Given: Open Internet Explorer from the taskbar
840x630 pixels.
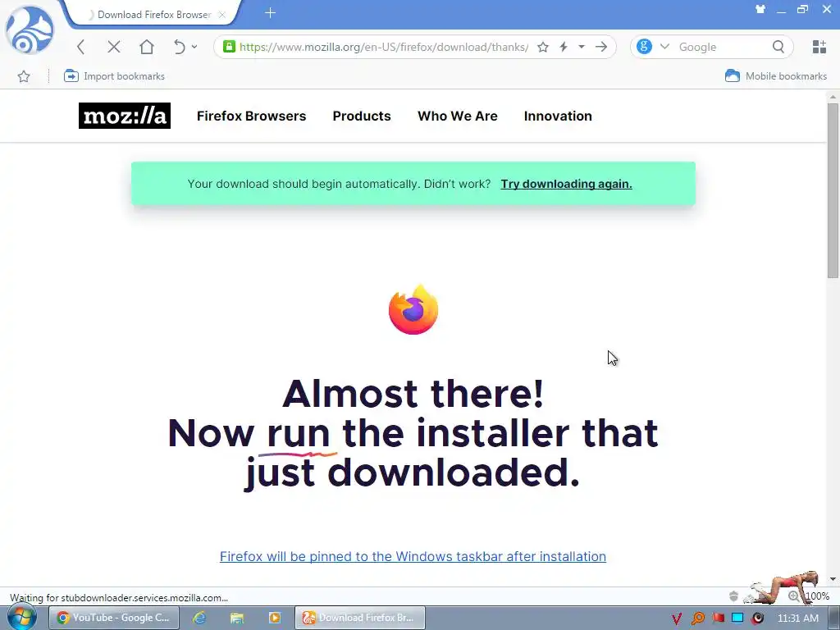Looking at the screenshot, I should pos(199,618).
